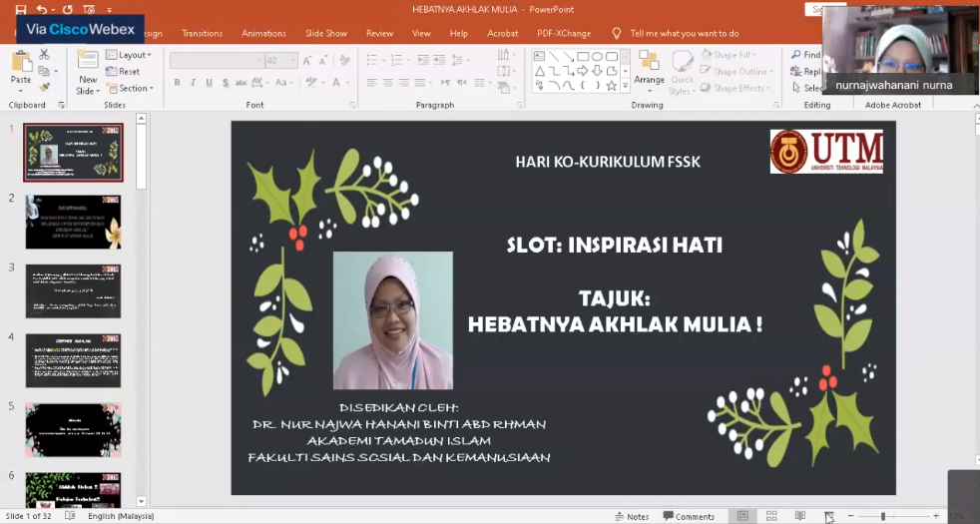Open the Transitions ribbon tab

click(203, 33)
